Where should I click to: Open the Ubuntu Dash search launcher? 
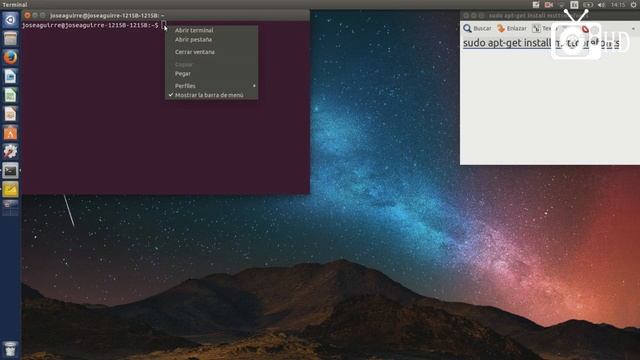pos(10,20)
